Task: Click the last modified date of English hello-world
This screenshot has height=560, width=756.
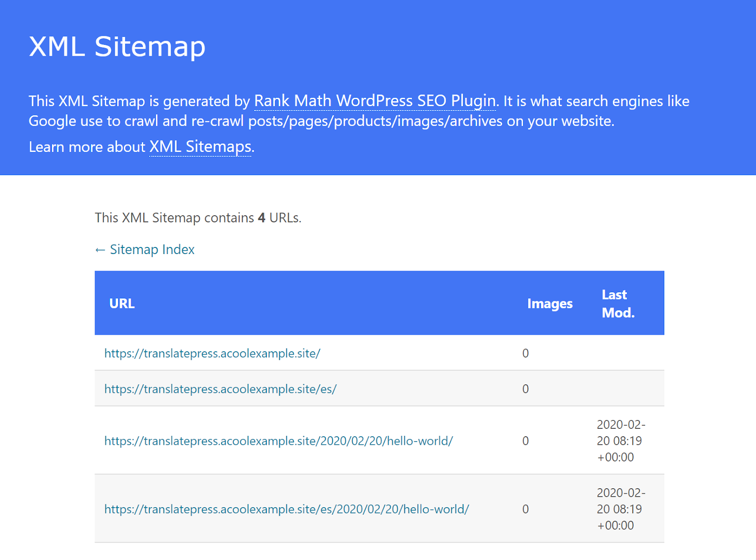Action: pos(619,441)
